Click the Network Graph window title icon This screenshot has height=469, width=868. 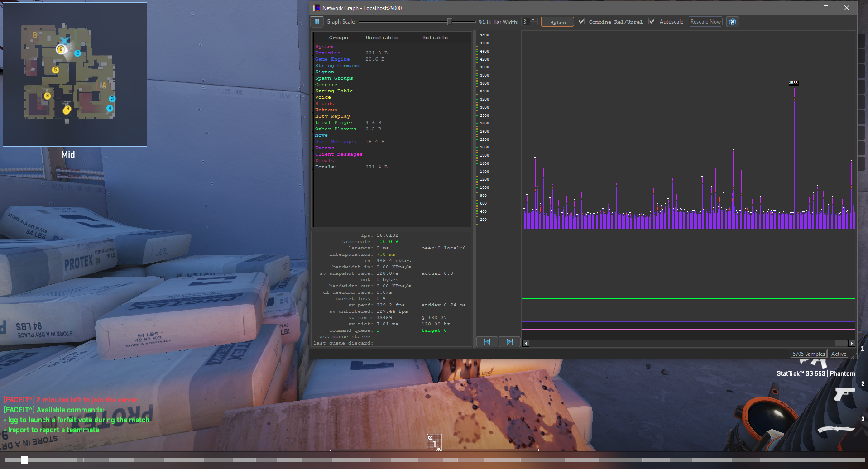click(x=317, y=8)
